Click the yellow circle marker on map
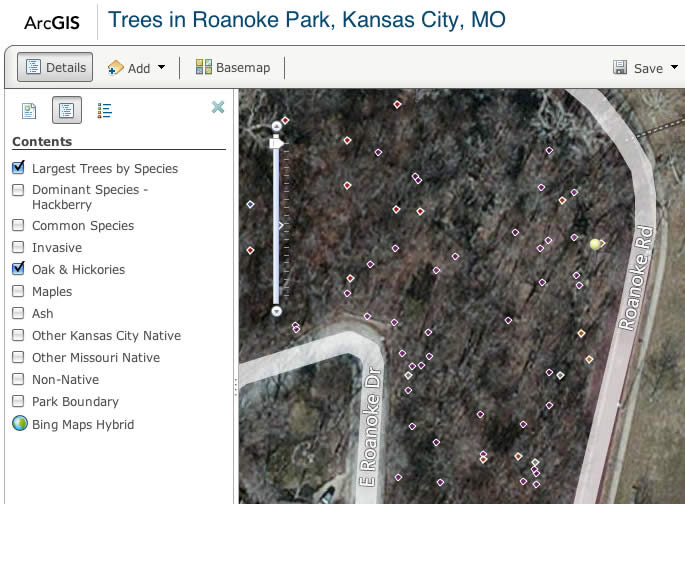The width and height of the screenshot is (685, 564). pos(596,244)
